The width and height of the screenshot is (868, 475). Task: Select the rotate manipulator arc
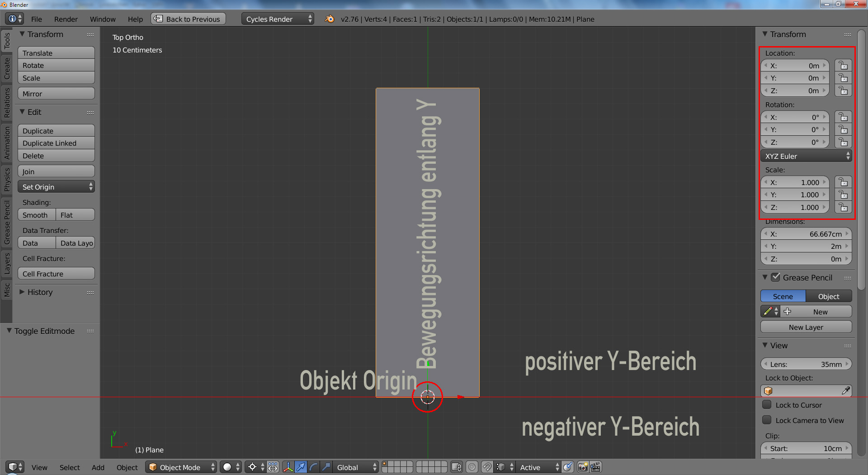313,467
